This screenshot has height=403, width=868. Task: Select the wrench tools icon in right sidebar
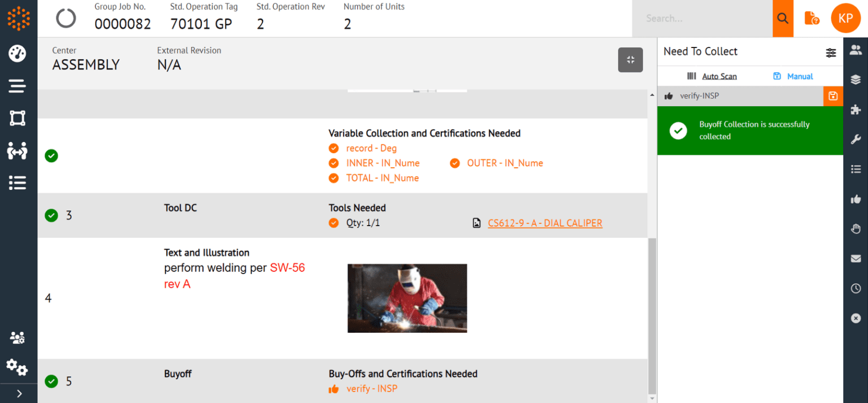click(x=856, y=139)
